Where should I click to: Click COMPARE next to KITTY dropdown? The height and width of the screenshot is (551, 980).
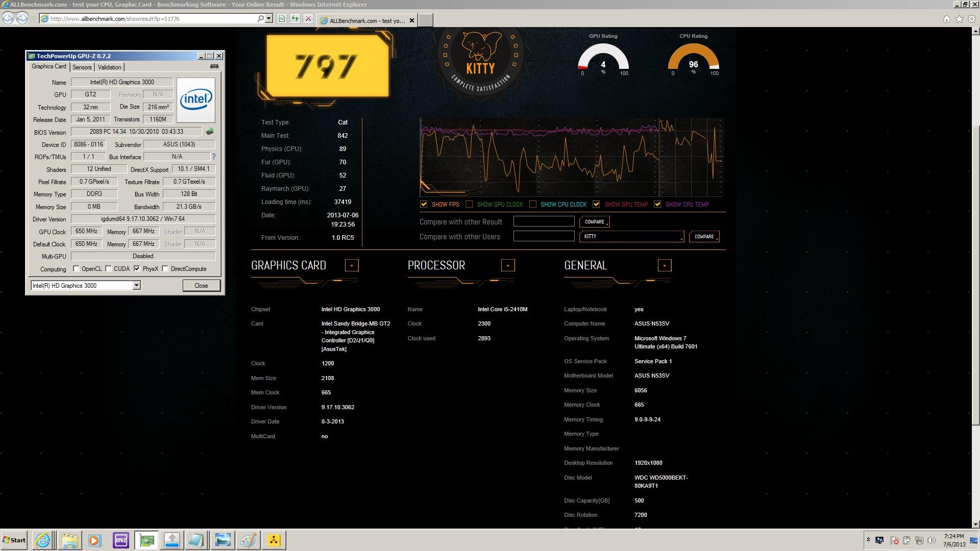click(704, 237)
